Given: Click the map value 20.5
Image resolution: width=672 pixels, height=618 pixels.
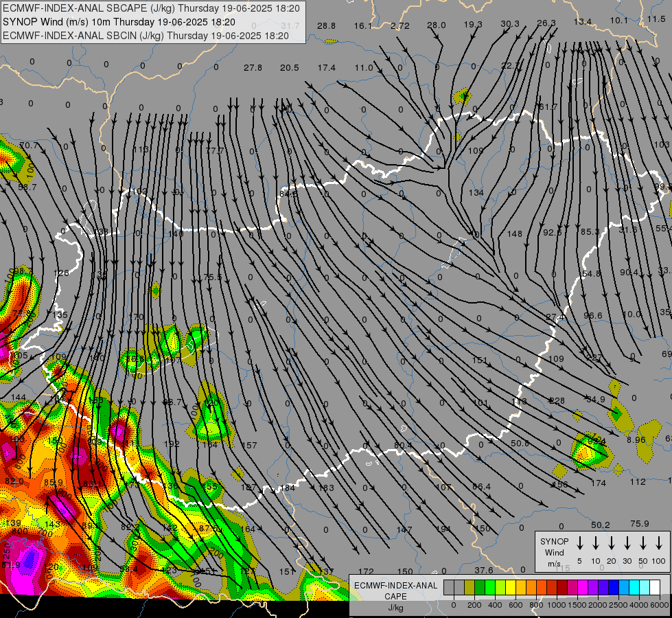Looking at the screenshot, I should [x=289, y=68].
